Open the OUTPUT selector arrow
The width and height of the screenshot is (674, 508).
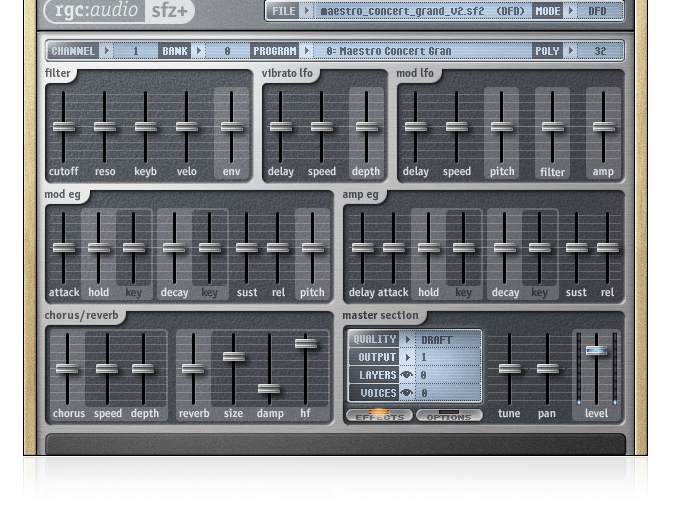(407, 357)
